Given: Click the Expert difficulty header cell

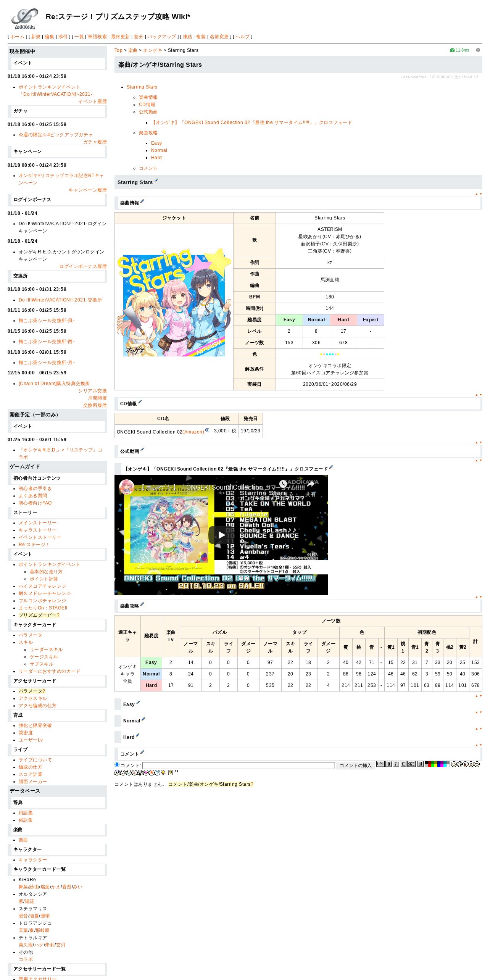Looking at the screenshot, I should pyautogui.click(x=370, y=320).
